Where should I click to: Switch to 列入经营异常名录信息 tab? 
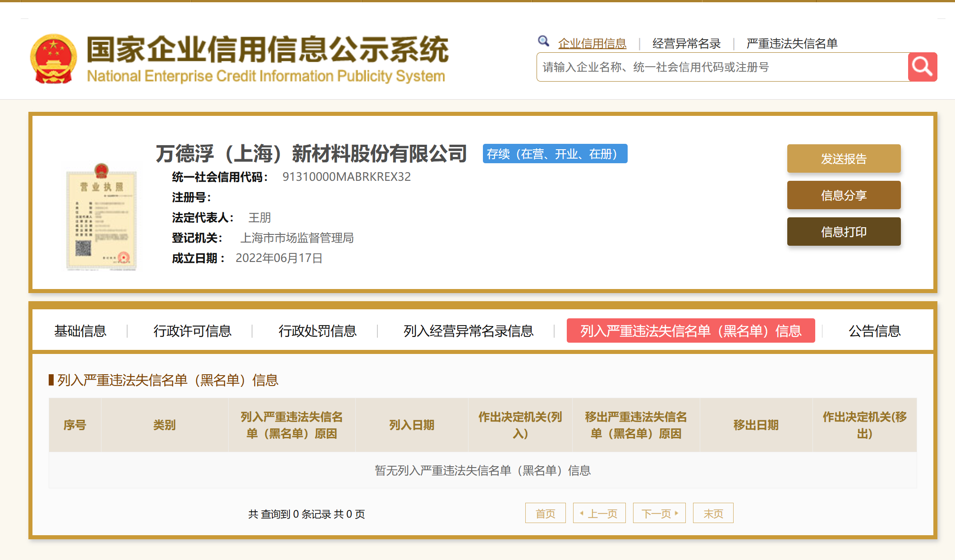468,331
